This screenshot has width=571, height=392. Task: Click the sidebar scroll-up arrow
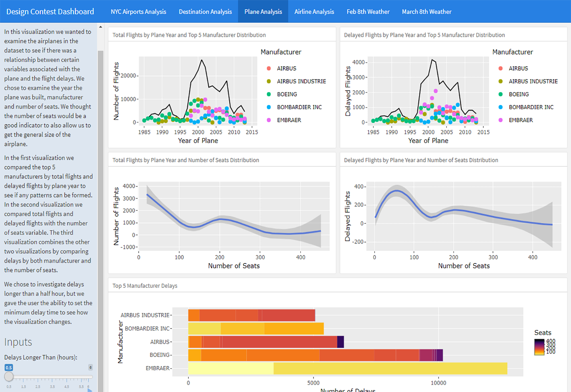pyautogui.click(x=100, y=27)
